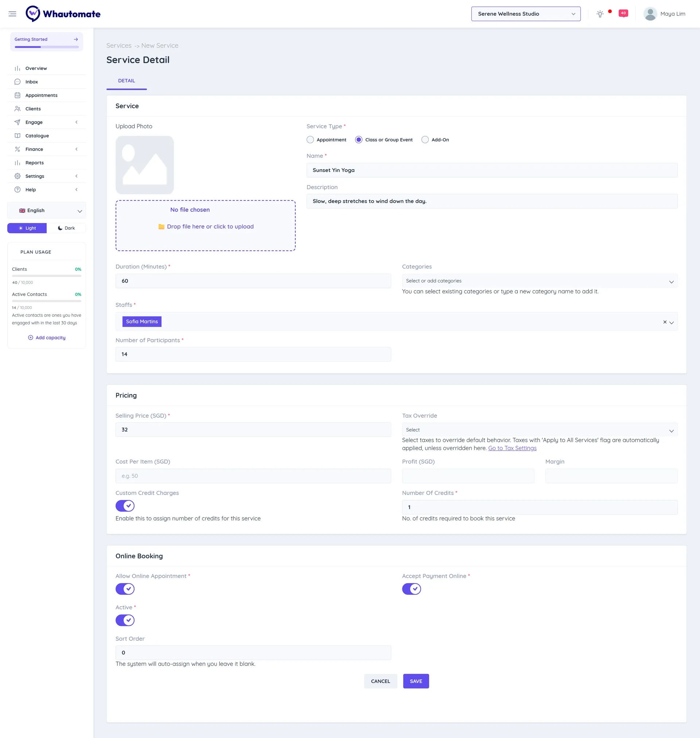Click the Clients people icon
This screenshot has height=738, width=700.
[x=17, y=109]
